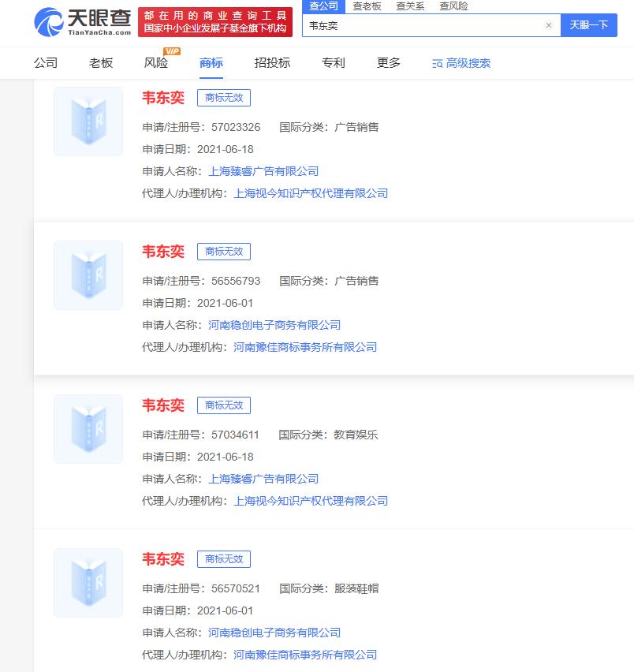Click trademark thumbnail for registration 56570521
The height and width of the screenshot is (672, 634).
point(88,583)
